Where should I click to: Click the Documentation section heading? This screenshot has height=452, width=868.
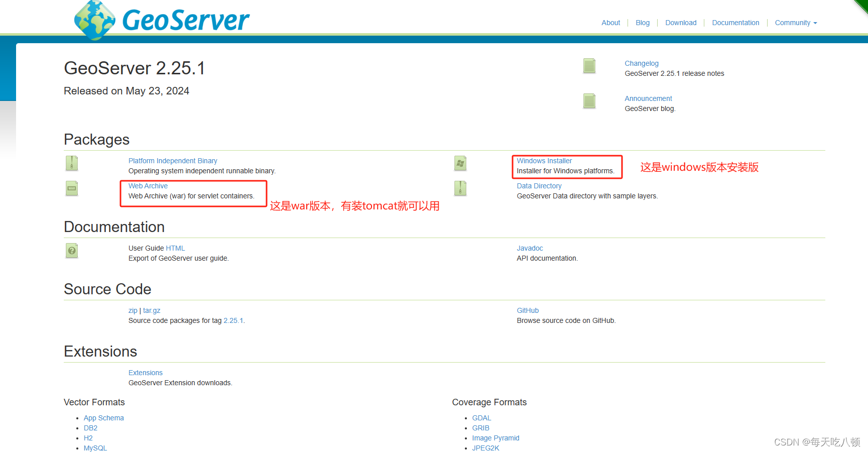click(x=114, y=227)
